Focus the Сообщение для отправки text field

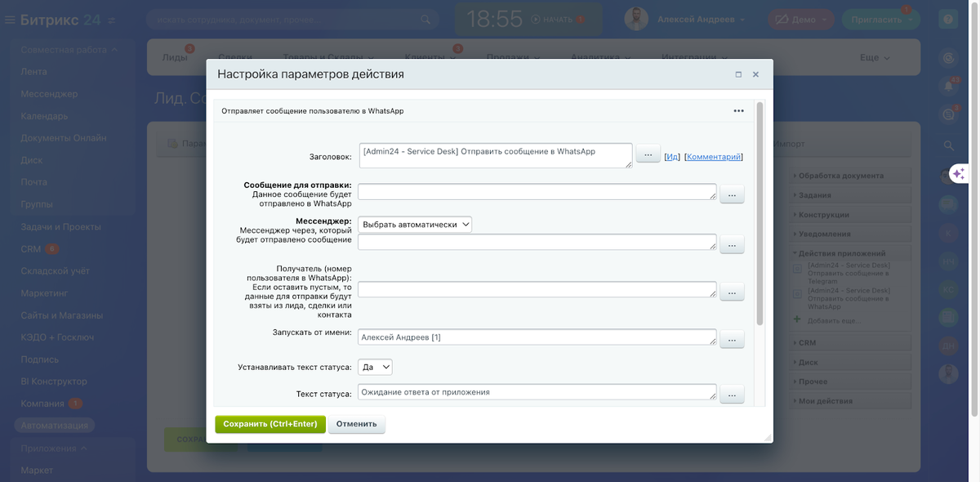tap(537, 192)
